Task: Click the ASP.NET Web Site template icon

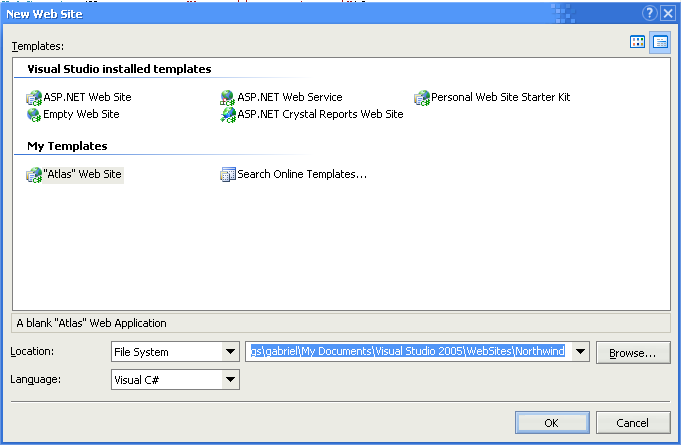Action: [34, 98]
